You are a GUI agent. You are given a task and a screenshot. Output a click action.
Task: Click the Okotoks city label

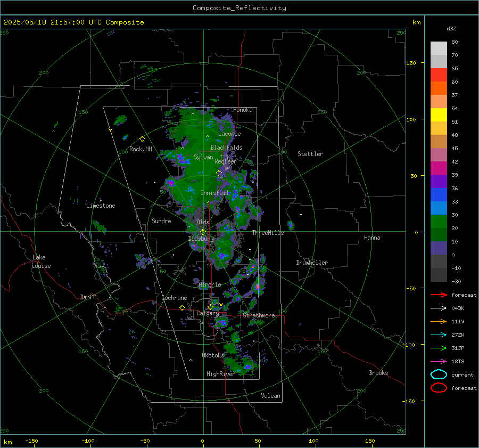tap(213, 355)
